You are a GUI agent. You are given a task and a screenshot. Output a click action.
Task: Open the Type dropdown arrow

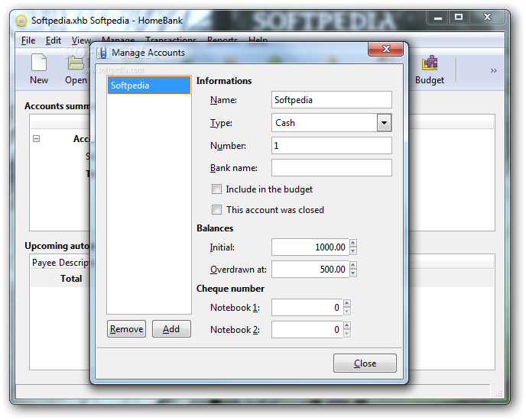point(384,123)
